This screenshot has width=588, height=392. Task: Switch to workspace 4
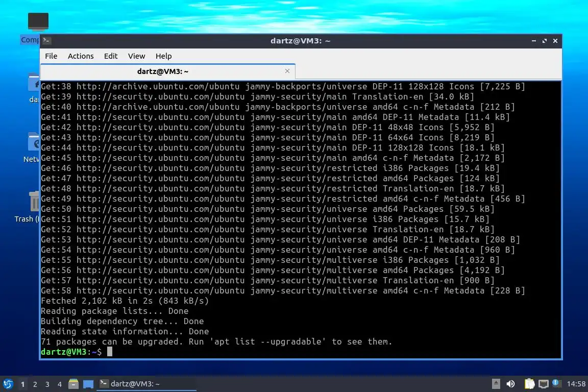[60, 384]
